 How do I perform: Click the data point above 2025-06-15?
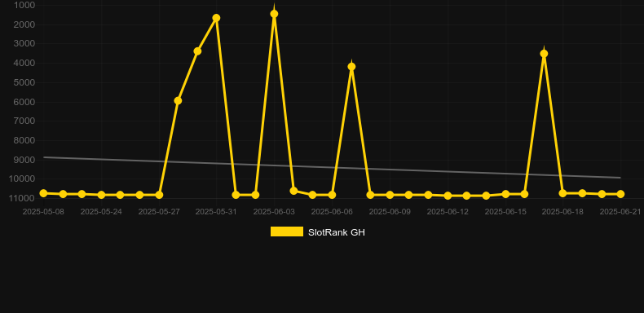(x=505, y=194)
